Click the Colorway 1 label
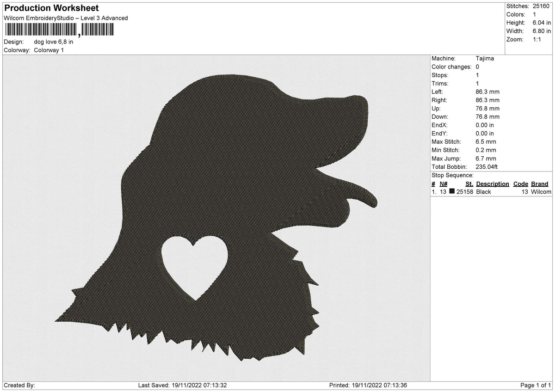555x392 pixels. [x=49, y=50]
